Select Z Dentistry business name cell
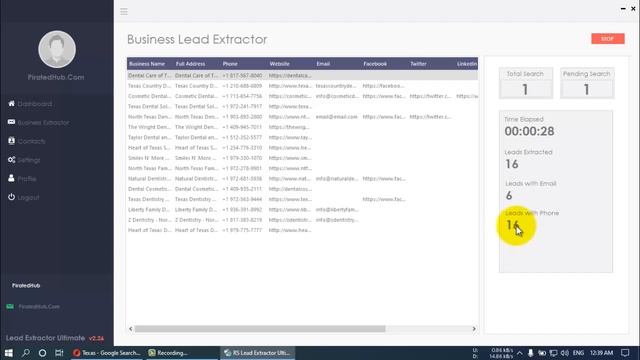 coord(150,220)
